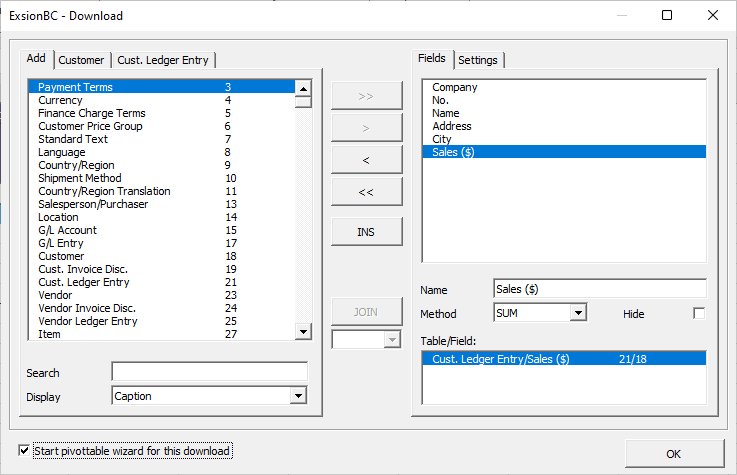Select Cust. Ledger Entry/Sales ($) table field row
The width and height of the screenshot is (737, 475).
(564, 359)
